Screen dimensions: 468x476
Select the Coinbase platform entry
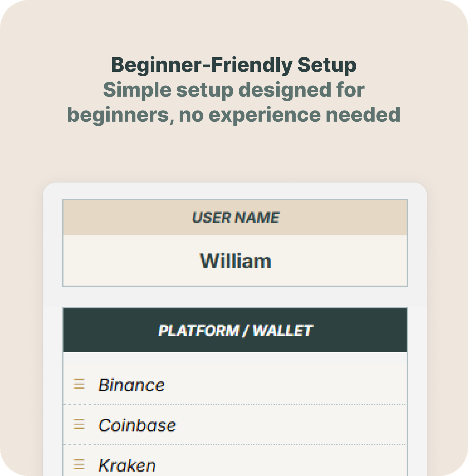click(137, 425)
